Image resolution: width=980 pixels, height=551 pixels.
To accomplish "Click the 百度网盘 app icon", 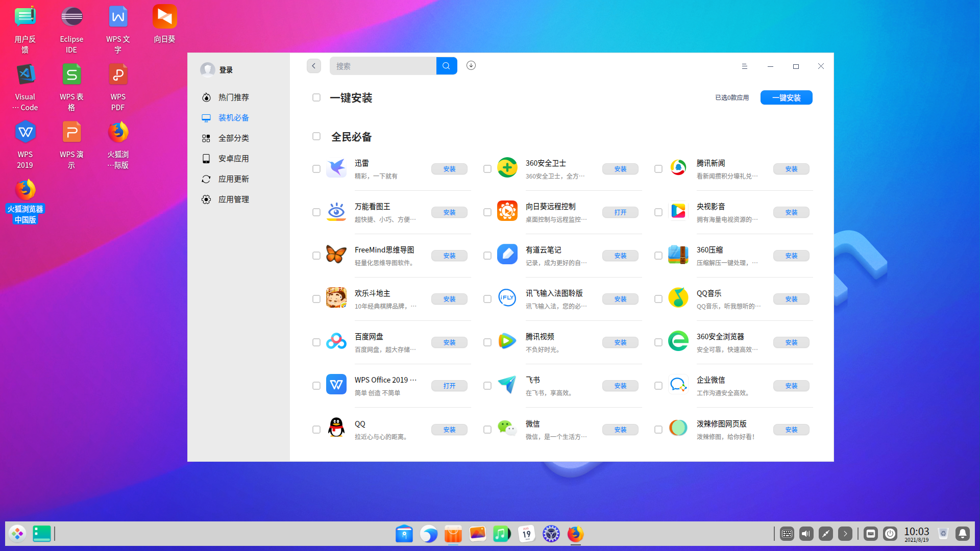I will (336, 341).
